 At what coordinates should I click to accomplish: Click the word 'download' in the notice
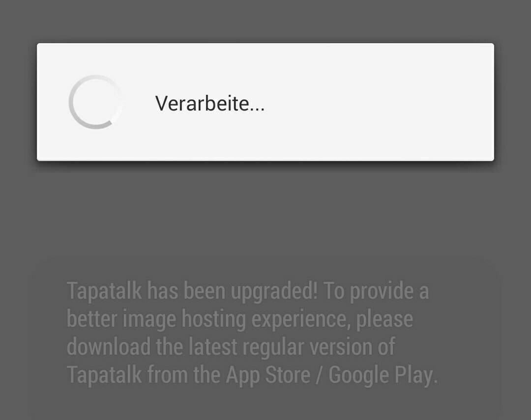click(x=109, y=347)
